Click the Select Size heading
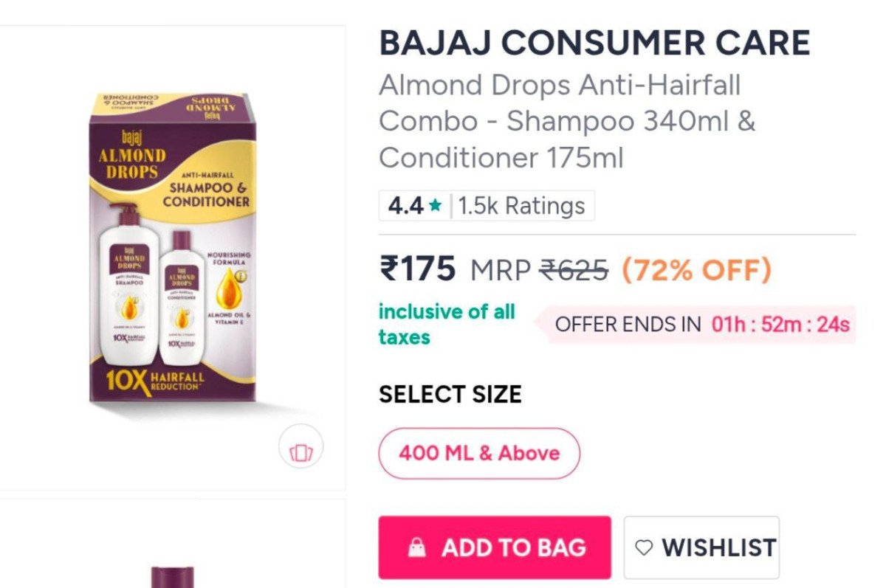Screen dimensions: 886x588 click(450, 395)
